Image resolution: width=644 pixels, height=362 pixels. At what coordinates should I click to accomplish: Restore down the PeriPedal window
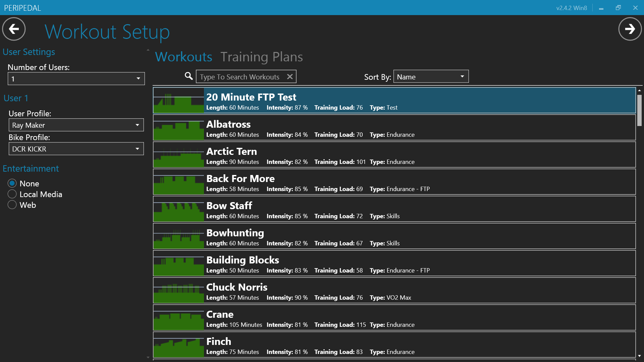point(618,8)
